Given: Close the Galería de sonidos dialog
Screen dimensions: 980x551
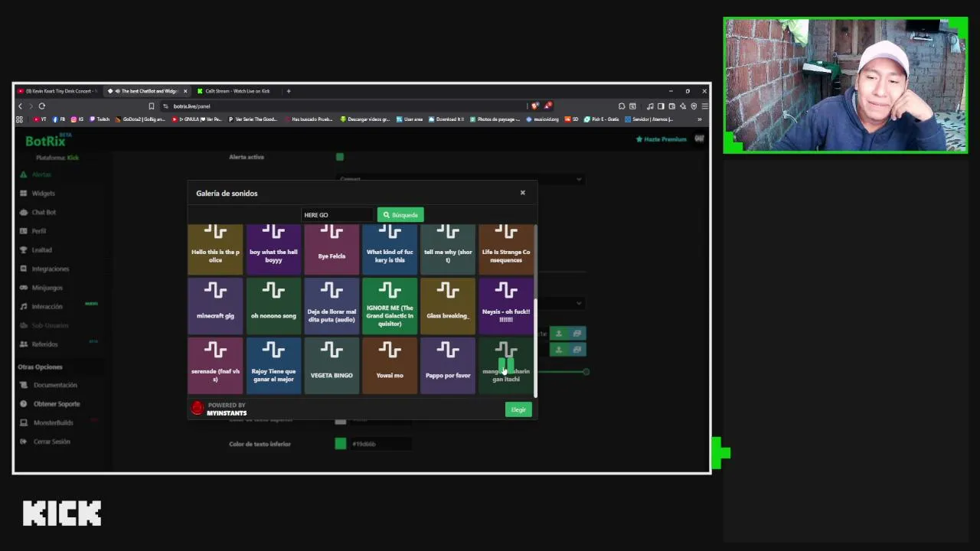Looking at the screenshot, I should pos(523,193).
